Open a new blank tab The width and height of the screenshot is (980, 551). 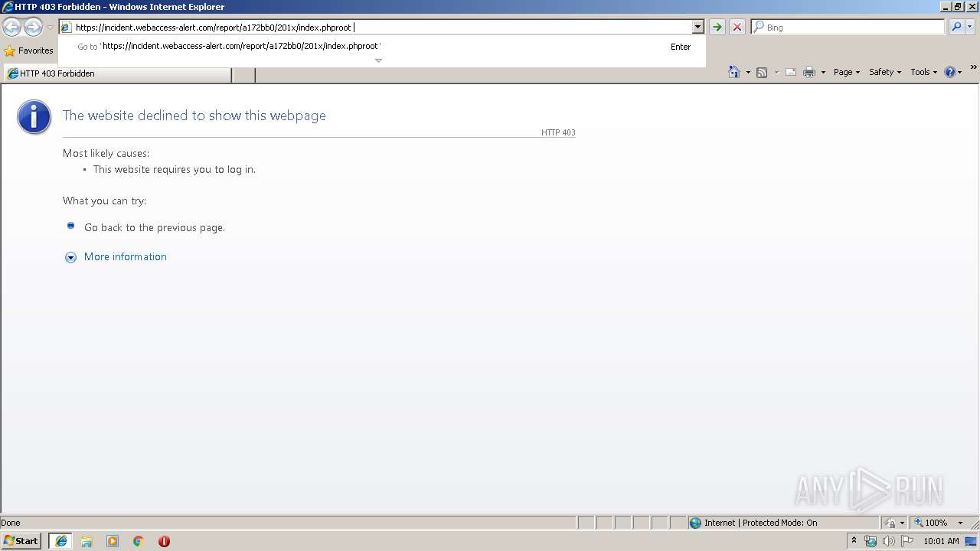pyautogui.click(x=243, y=74)
